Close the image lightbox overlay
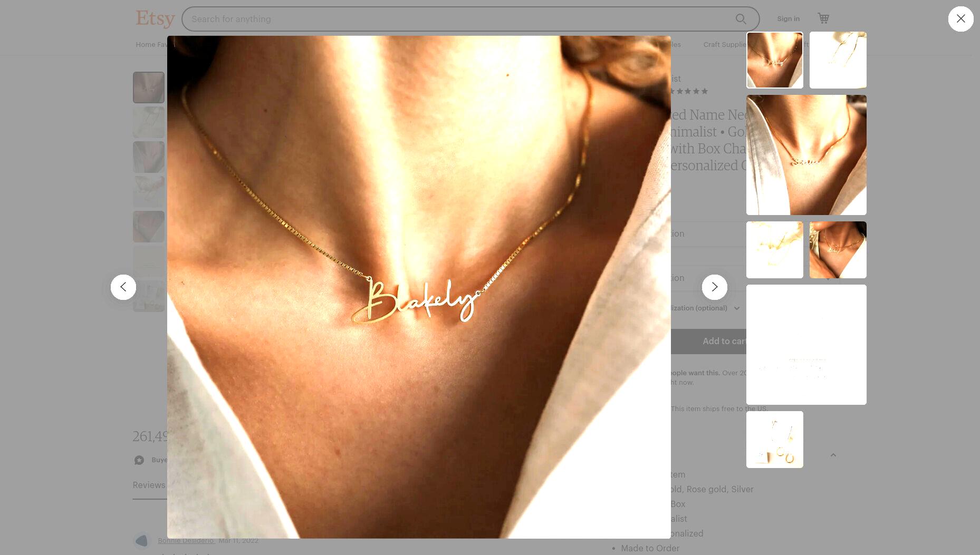The width and height of the screenshot is (980, 555). (x=960, y=19)
